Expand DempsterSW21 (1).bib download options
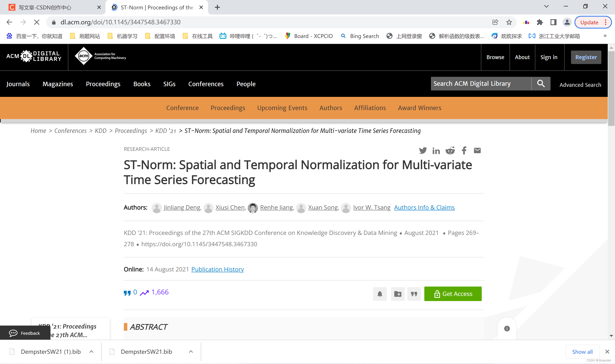The image size is (615, 364). tap(91, 351)
